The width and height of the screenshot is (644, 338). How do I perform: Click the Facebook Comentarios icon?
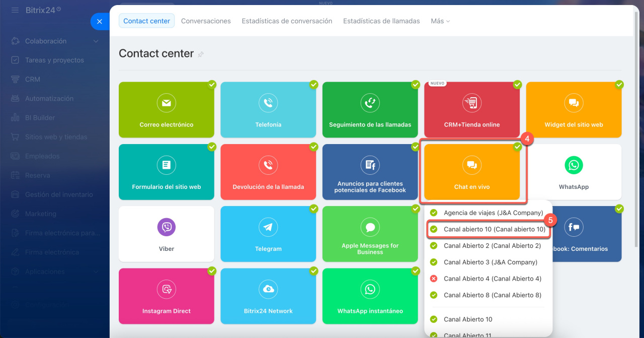point(574,227)
